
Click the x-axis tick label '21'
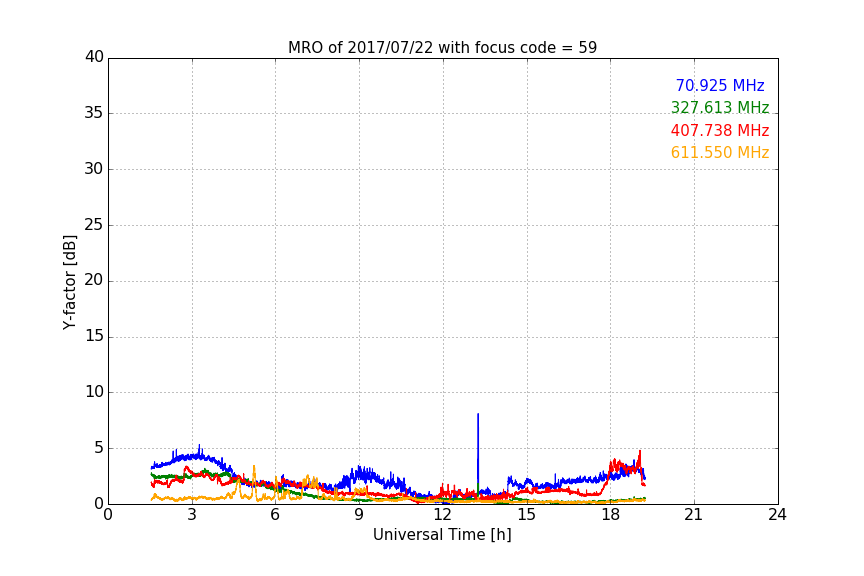[x=694, y=515]
